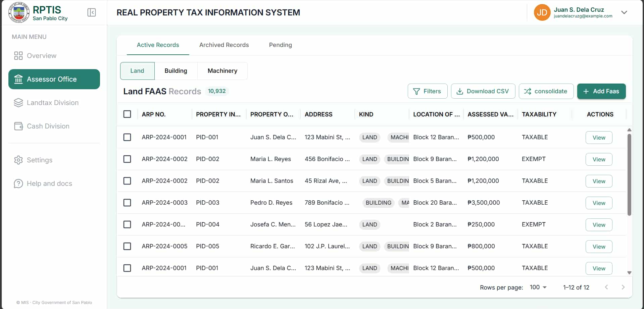The height and width of the screenshot is (309, 644).
Task: Open the Filters options
Action: pos(427,91)
